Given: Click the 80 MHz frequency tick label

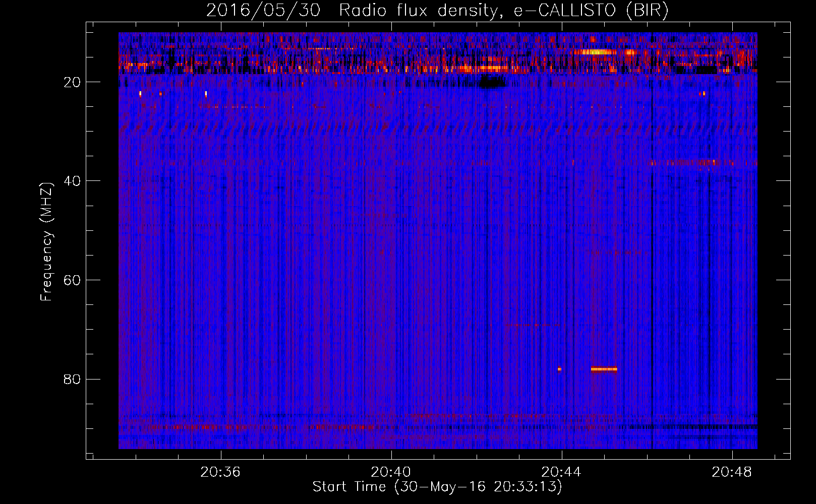Looking at the screenshot, I should [x=72, y=379].
